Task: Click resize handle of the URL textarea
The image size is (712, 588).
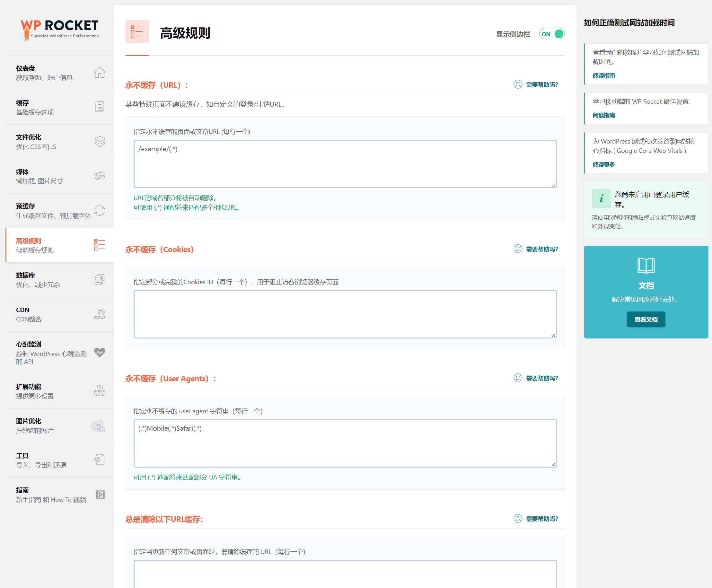Action: pos(553,185)
